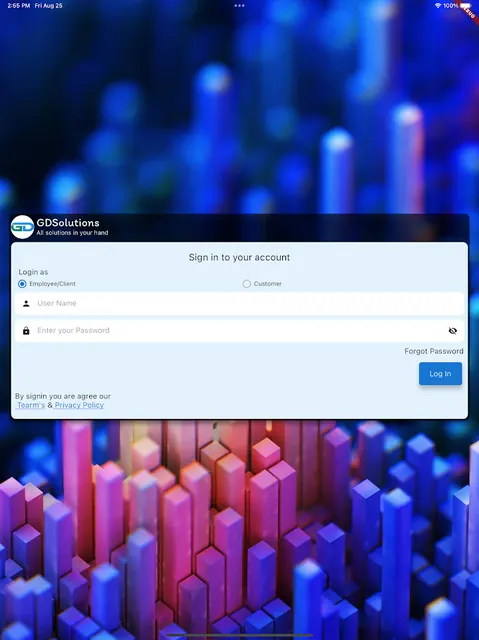Tap the Fri Aug 25 date
This screenshot has width=479, height=640.
pos(49,6)
